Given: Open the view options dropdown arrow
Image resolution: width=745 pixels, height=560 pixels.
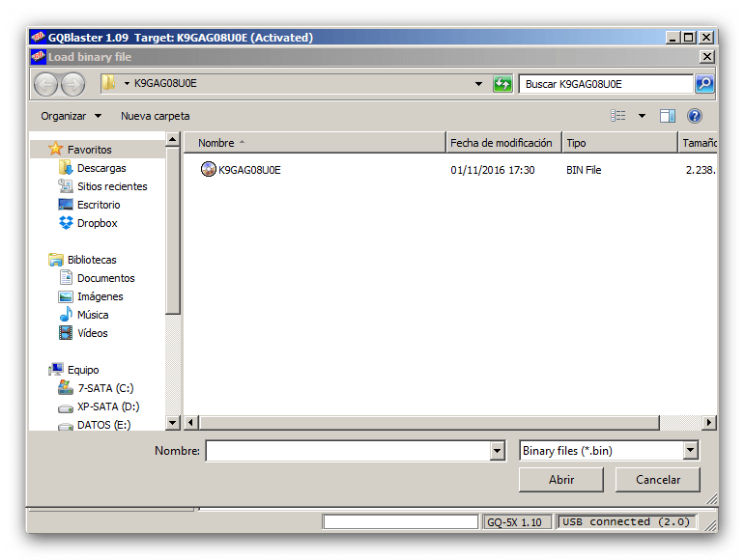Looking at the screenshot, I should [642, 116].
